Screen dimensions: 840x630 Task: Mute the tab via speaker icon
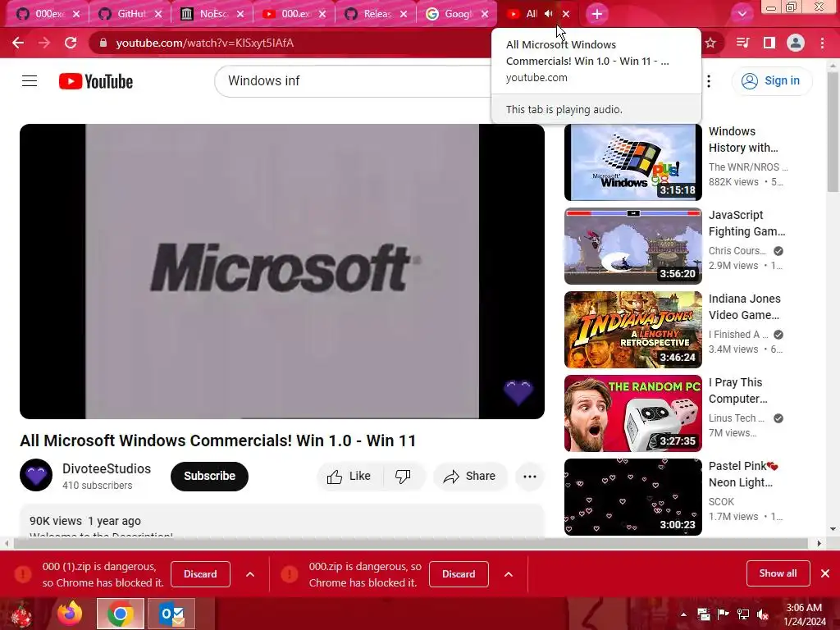pyautogui.click(x=548, y=14)
